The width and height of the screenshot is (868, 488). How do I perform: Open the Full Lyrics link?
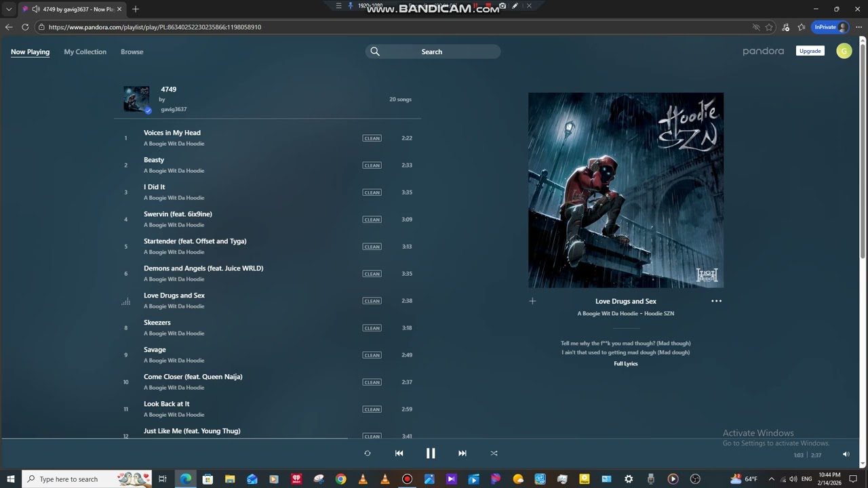[x=626, y=364]
